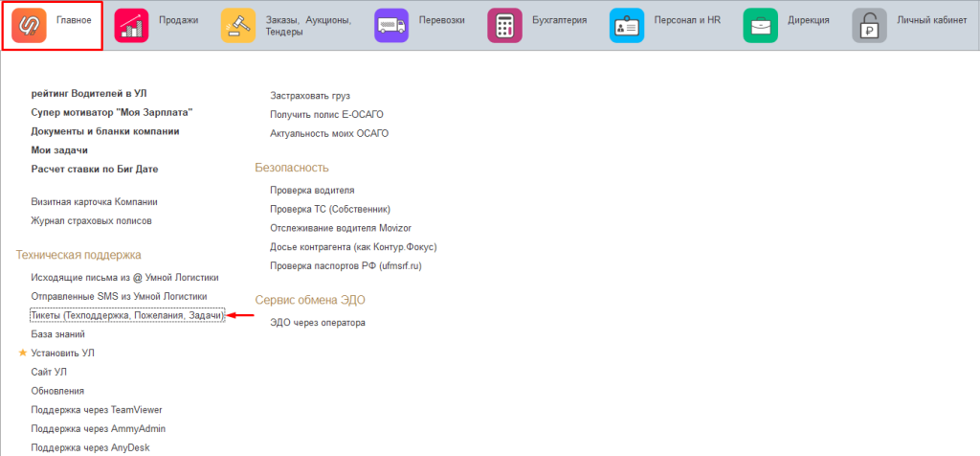The width and height of the screenshot is (980, 456).
Task: Click the Сервис обмена ЭДО heading
Action: pyautogui.click(x=310, y=300)
